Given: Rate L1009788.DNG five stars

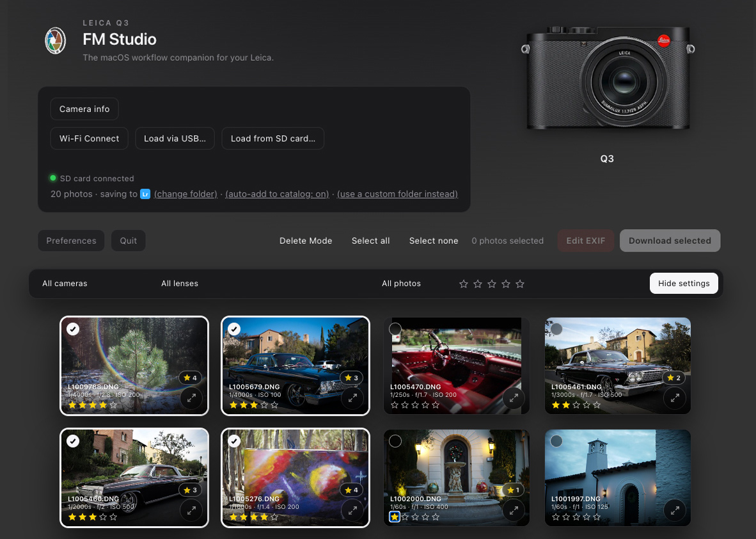Looking at the screenshot, I should coord(113,405).
